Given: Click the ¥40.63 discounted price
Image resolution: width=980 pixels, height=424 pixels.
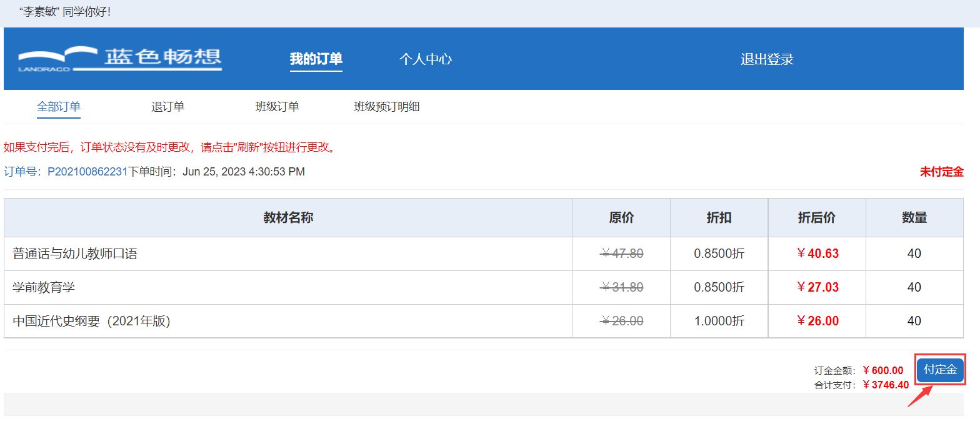Looking at the screenshot, I should [x=817, y=254].
